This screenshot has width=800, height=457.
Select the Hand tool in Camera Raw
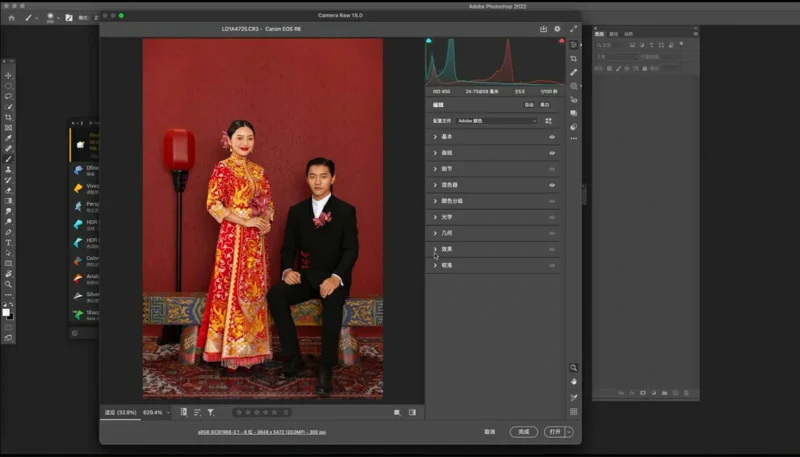pos(574,381)
